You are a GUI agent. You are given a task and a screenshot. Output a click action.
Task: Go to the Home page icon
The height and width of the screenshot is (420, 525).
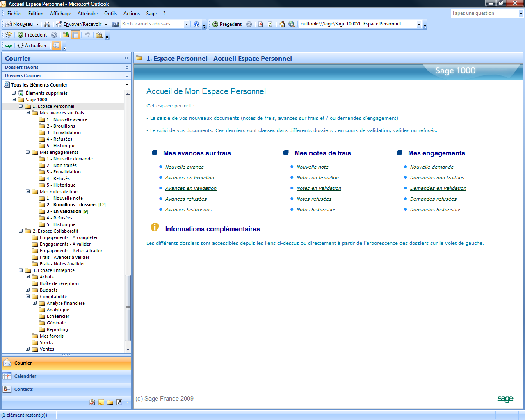point(282,24)
